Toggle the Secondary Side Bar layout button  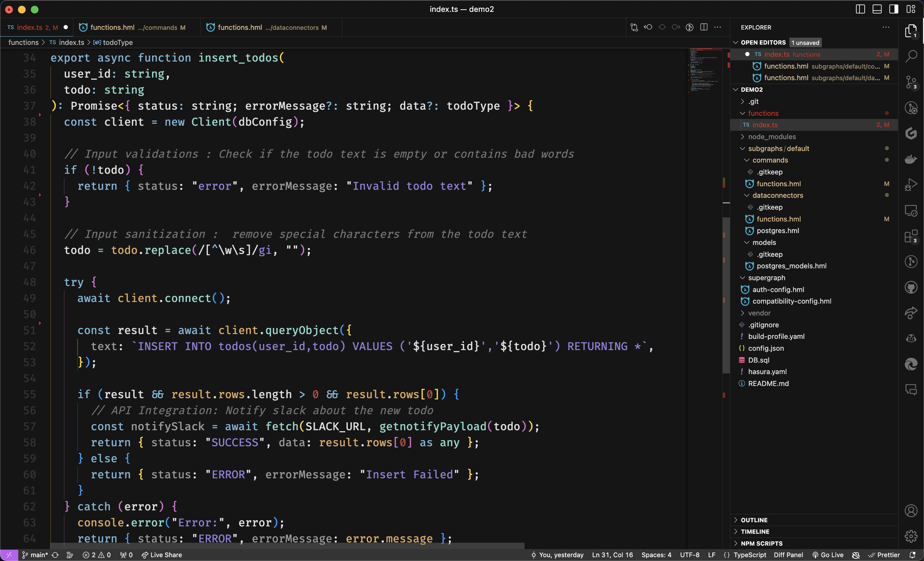pos(894,9)
